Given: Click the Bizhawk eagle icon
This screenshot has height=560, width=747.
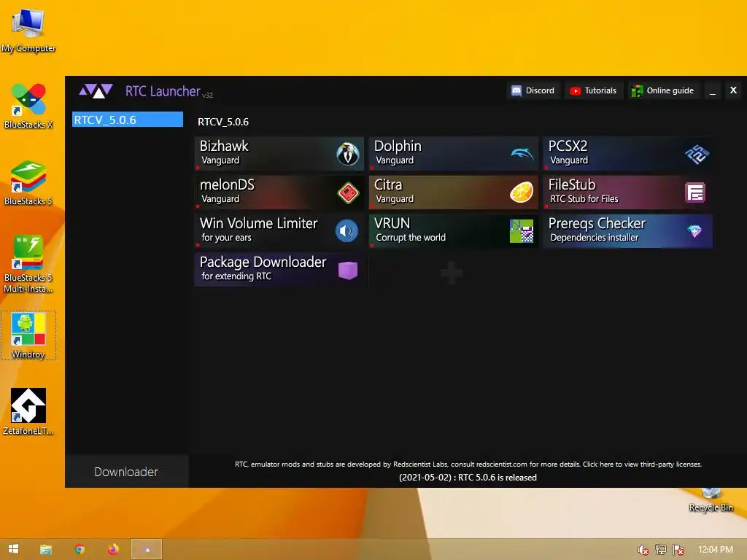Looking at the screenshot, I should tap(348, 154).
